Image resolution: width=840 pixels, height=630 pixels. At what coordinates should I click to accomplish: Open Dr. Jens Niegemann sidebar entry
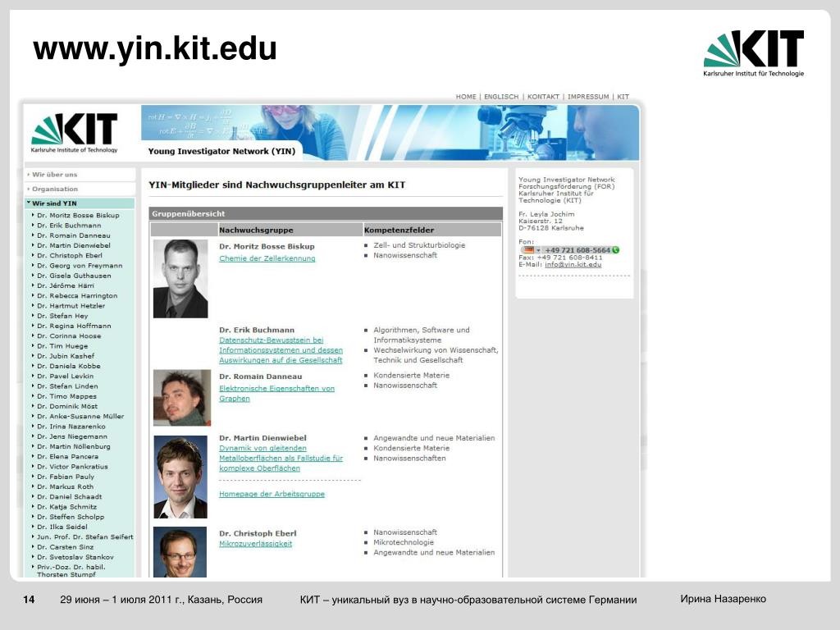tap(72, 436)
